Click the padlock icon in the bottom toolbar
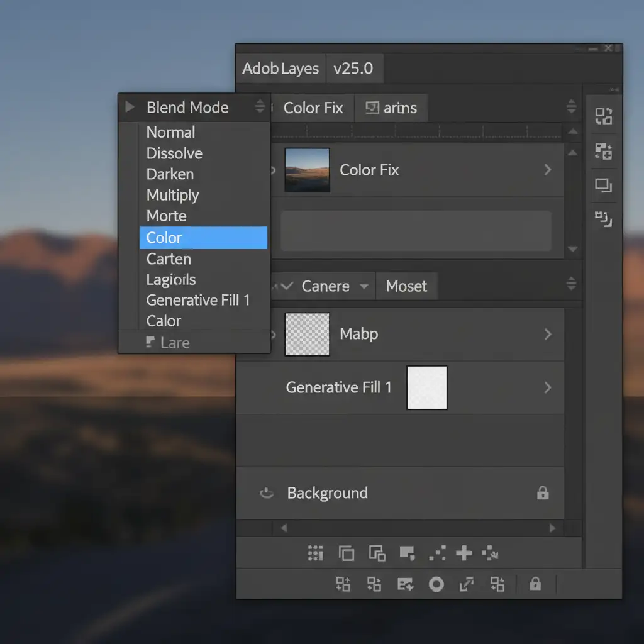 pos(536,585)
